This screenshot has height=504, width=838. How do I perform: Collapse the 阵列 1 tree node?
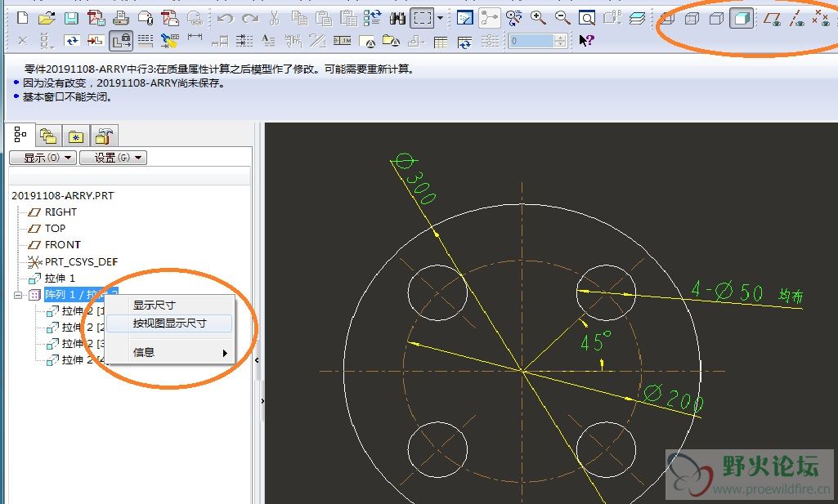pos(17,294)
